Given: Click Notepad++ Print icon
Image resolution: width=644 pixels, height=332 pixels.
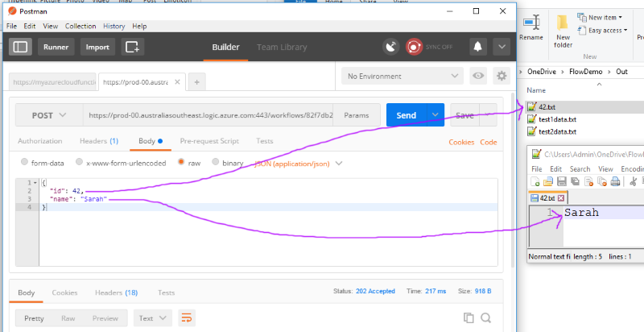Looking at the screenshot, I should 615,181.
